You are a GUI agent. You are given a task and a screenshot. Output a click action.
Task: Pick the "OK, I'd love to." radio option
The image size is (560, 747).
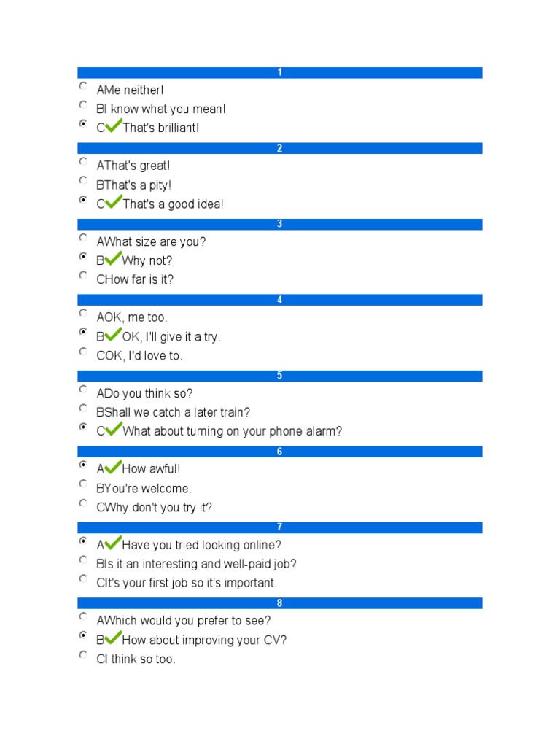[x=83, y=352]
